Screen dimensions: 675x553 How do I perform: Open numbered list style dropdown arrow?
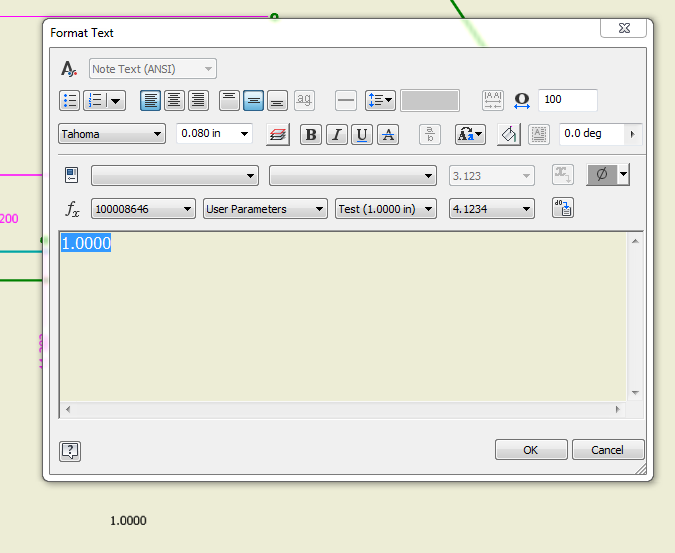(115, 101)
